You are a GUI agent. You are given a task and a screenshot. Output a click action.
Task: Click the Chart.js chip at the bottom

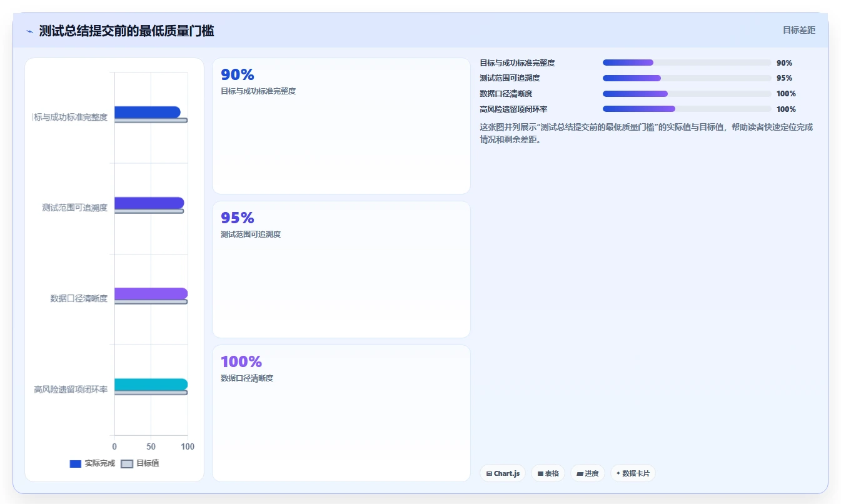[x=503, y=473]
